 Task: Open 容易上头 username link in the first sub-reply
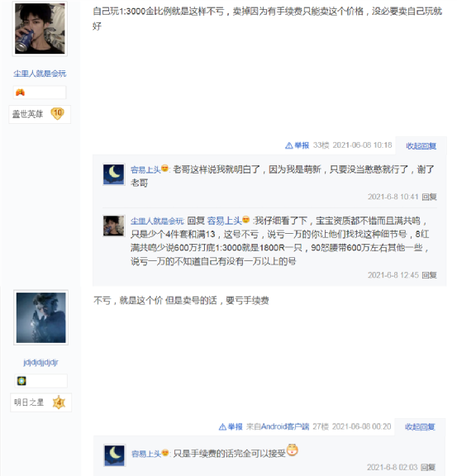point(145,169)
